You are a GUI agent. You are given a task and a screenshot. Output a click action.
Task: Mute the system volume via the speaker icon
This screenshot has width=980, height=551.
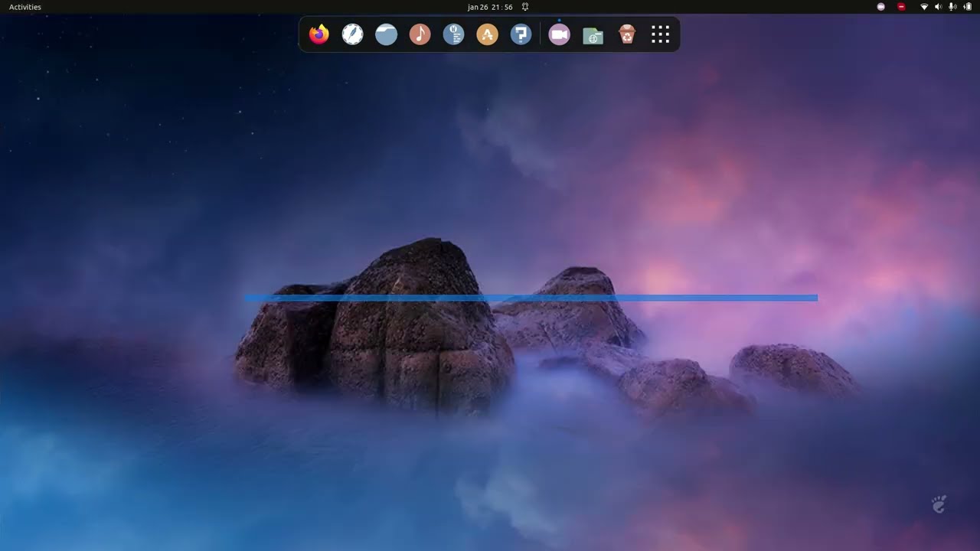[x=939, y=7]
